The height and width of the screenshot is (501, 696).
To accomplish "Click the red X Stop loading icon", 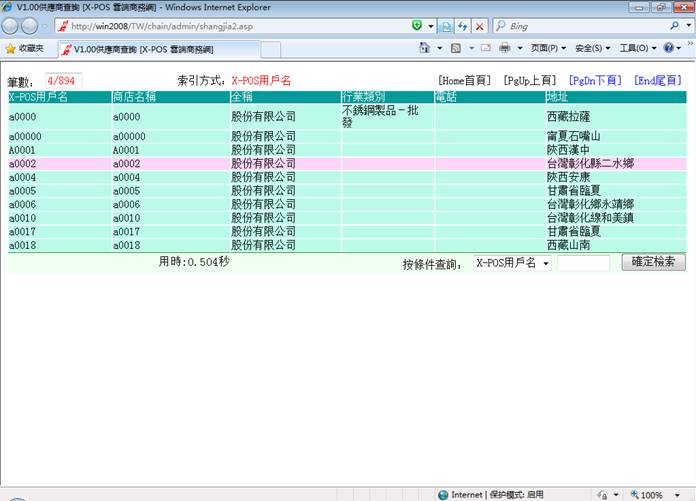I will (x=480, y=26).
